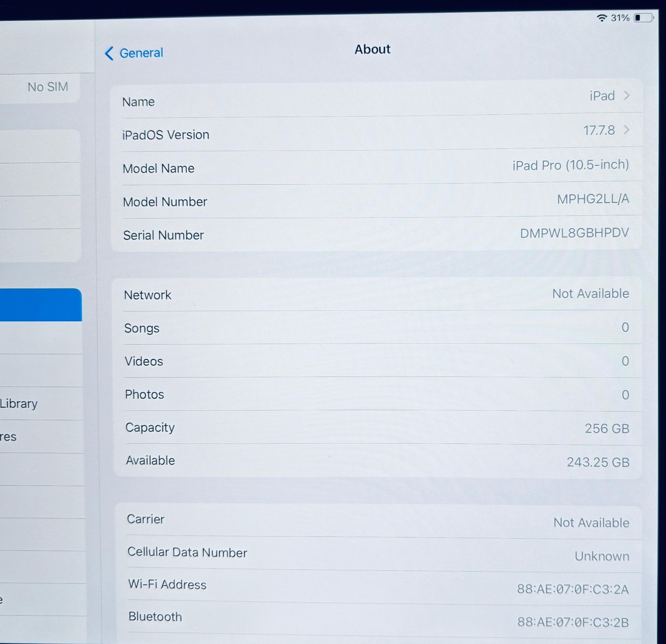
Task: Tap the device name value iPad
Action: pos(602,96)
